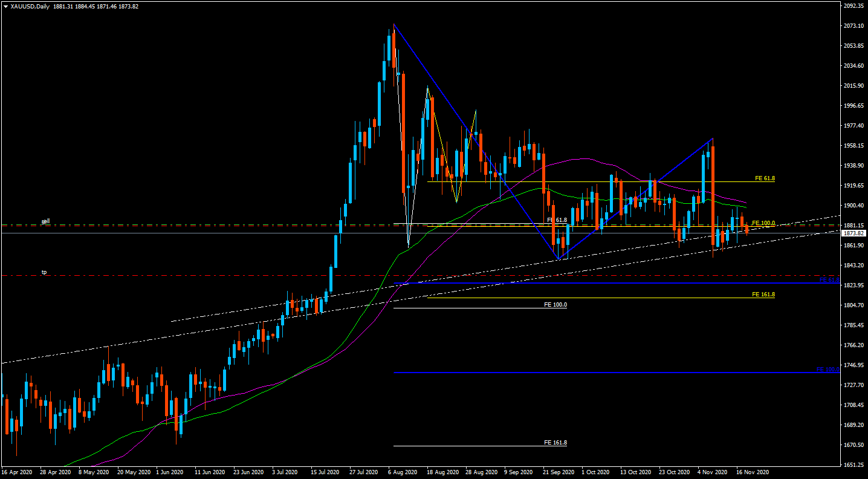This screenshot has height=479, width=868.
Task: Select the tp order line label
Action: coord(44,272)
